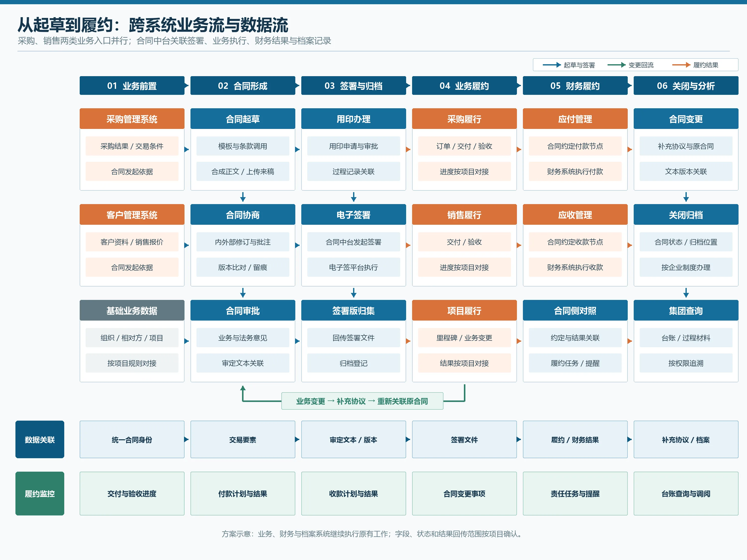The height and width of the screenshot is (560, 747).
Task: Select the 02 合同形成 stage header
Action: point(243,86)
